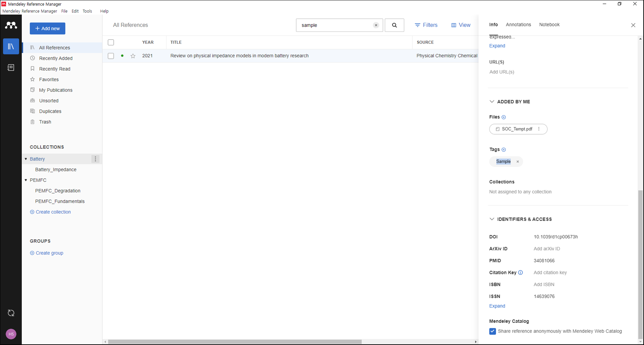The width and height of the screenshot is (644, 345).
Task: Clear the search text with x icon
Action: click(376, 25)
